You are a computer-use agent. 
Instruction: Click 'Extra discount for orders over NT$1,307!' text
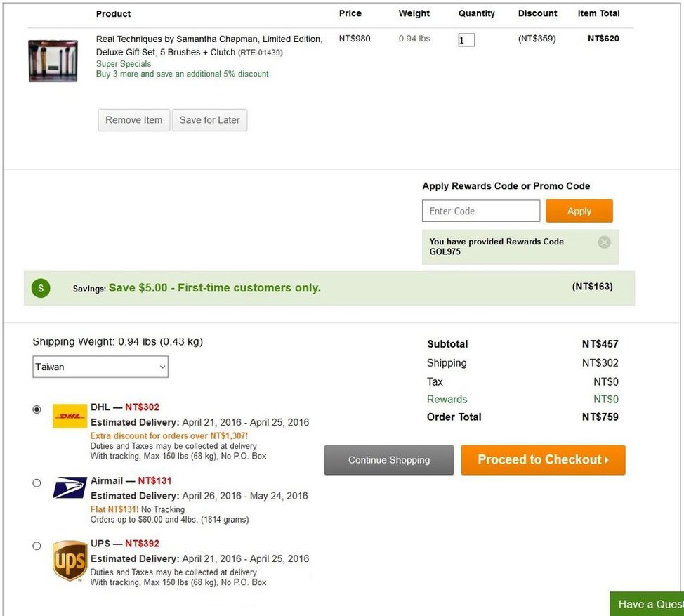tap(169, 435)
